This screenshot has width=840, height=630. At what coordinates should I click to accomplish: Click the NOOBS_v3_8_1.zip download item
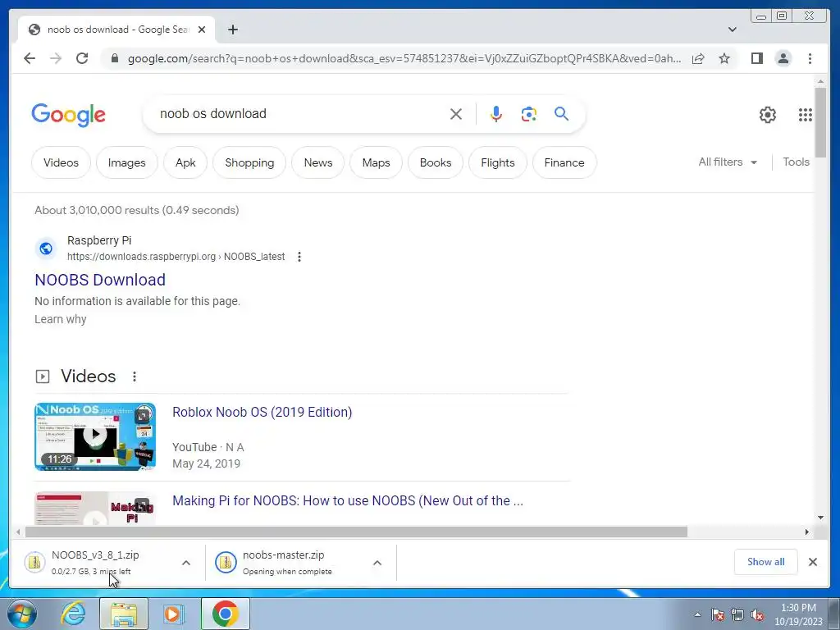pyautogui.click(x=95, y=563)
